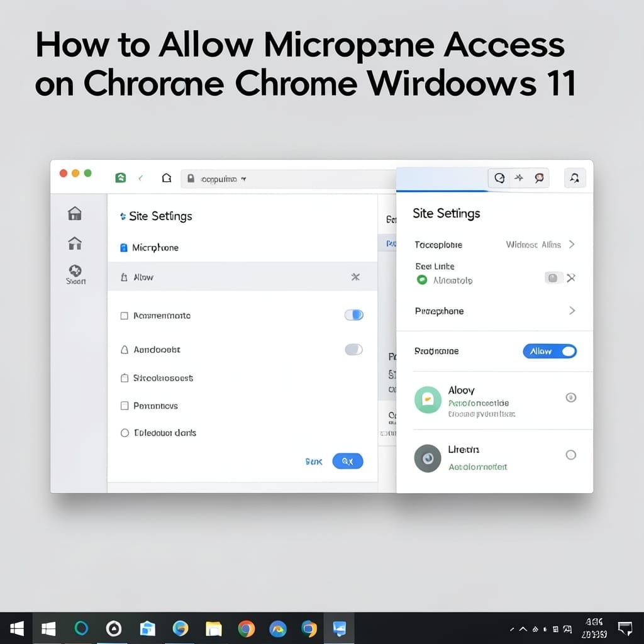644x644 pixels.
Task: Click the dark round Lireon device icon
Action: (x=428, y=458)
